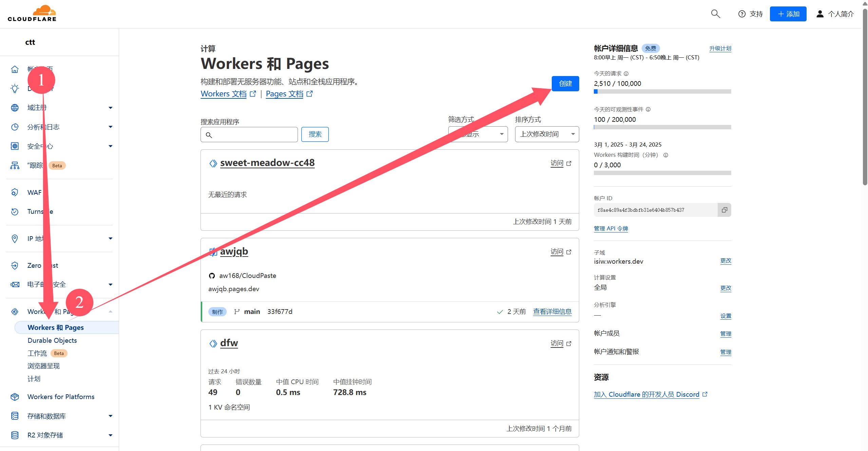Click the page vertical scrollbar

tap(865, 97)
